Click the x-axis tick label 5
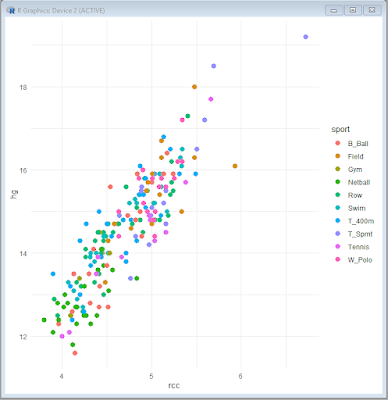This screenshot has width=388, height=400. (151, 377)
